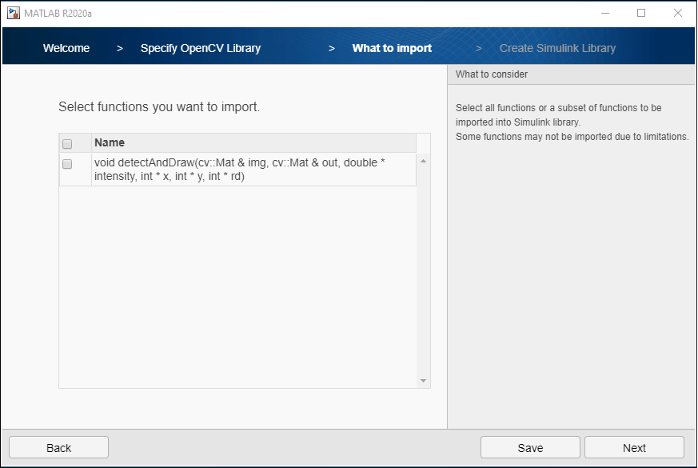Maximize the MATLAB wizard window

641,13
